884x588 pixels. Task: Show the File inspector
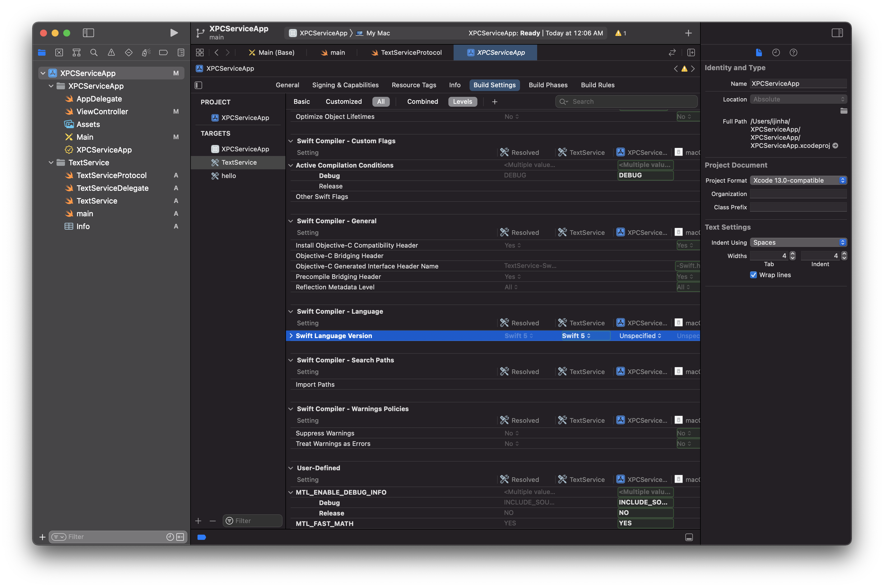759,52
